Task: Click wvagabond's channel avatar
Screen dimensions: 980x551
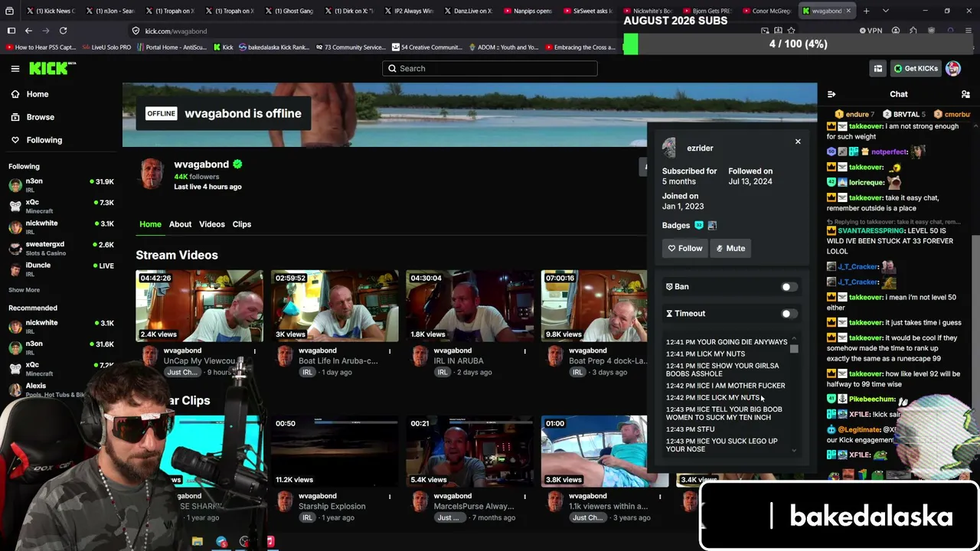Action: pos(152,174)
